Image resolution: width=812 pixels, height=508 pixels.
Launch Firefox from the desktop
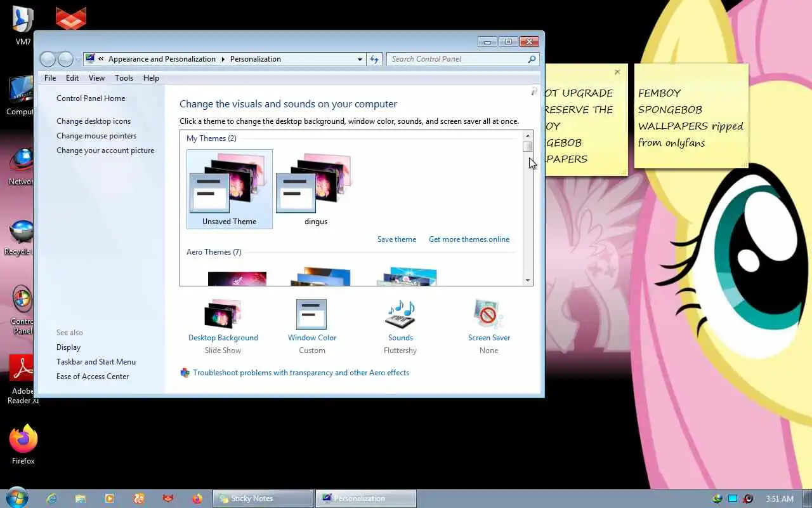[23, 444]
